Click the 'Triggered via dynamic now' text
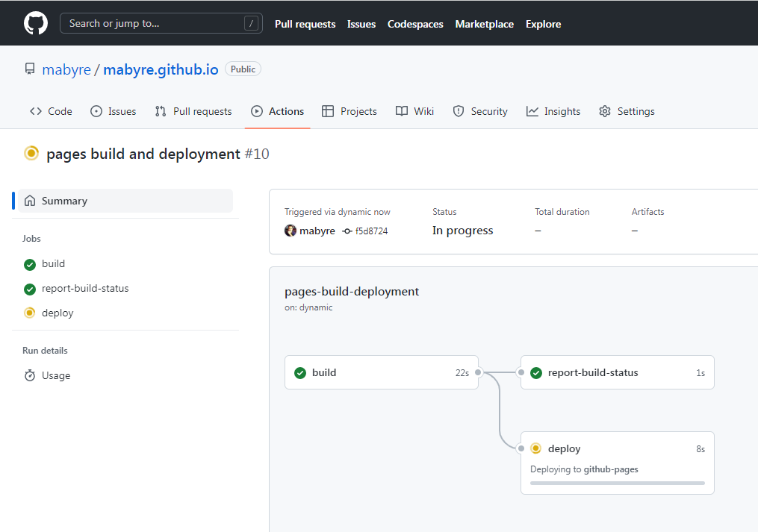Image resolution: width=758 pixels, height=532 pixels. 337,212
